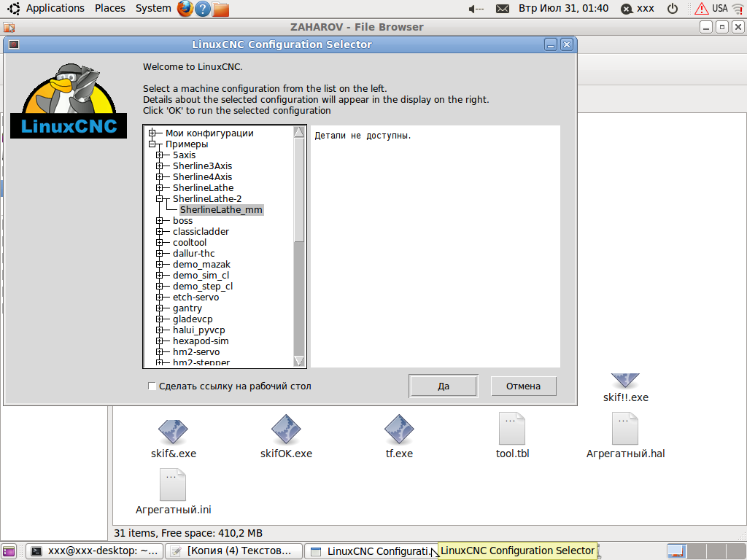This screenshot has width=747, height=560.
Task: Select the 'boss' configuration row
Action: coord(182,220)
